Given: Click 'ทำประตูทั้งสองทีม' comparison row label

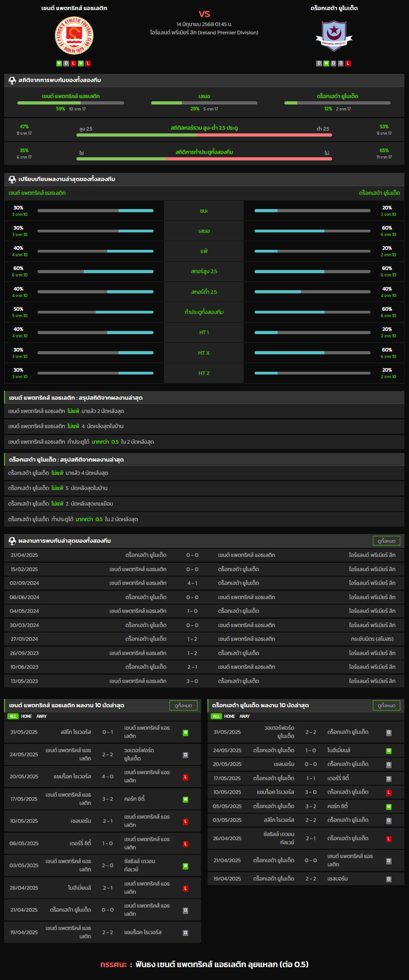Looking at the screenshot, I should [x=204, y=312].
